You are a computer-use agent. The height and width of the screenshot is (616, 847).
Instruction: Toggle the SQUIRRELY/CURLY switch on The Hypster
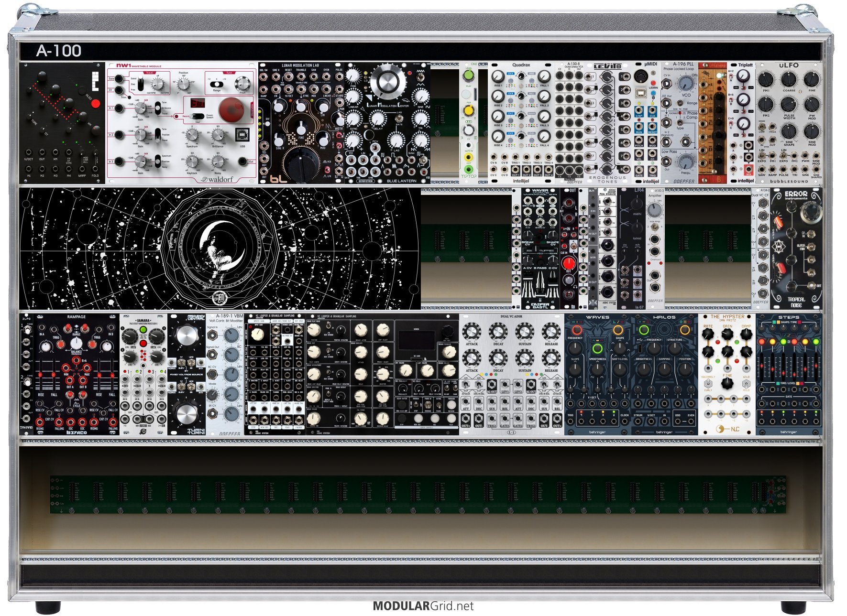click(708, 383)
